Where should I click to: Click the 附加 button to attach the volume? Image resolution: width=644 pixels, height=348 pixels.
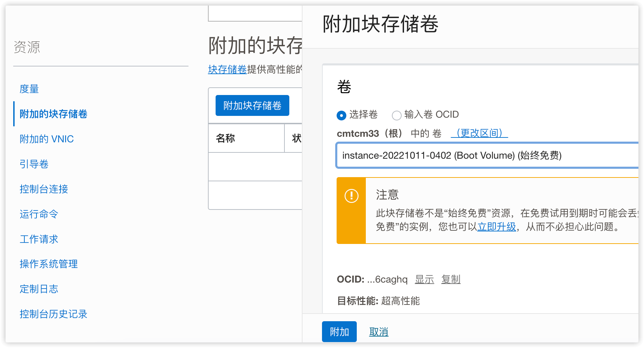point(339,331)
